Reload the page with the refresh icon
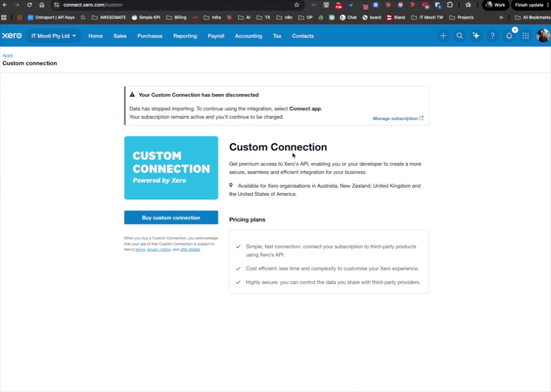Viewport: 551px width, 392px height. (x=29, y=5)
